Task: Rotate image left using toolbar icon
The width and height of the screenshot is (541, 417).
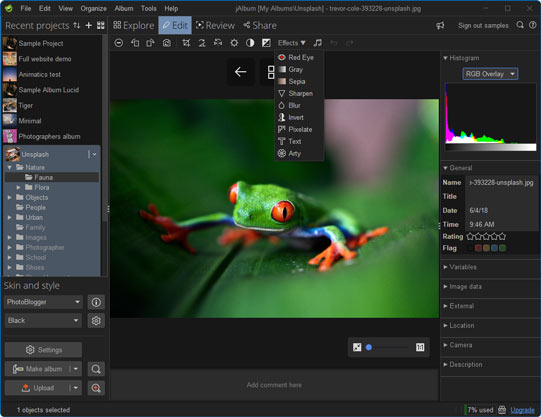Action: [x=135, y=43]
